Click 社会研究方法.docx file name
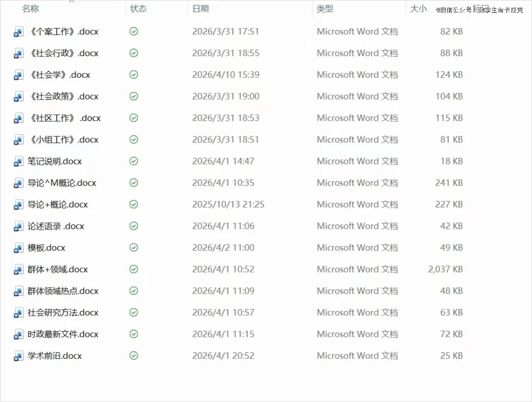 coord(63,313)
